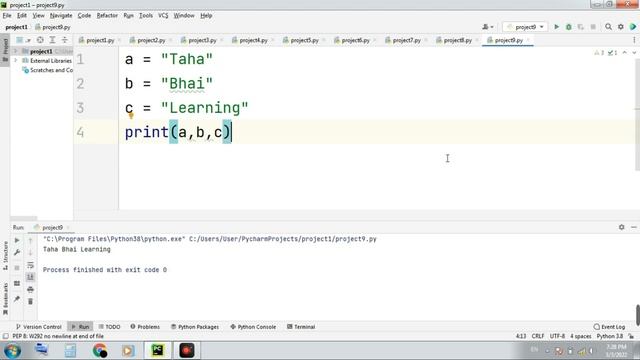
Task: Switch to the project8.py editor tab
Action: pos(457,40)
